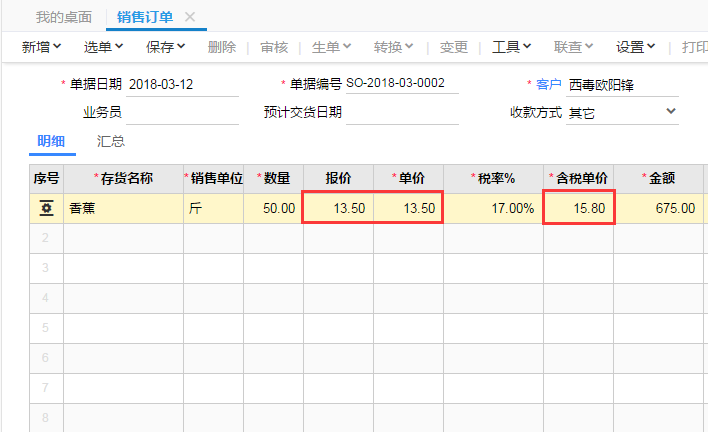This screenshot has width=708, height=432.
Task: Open the 保存 dropdown menu
Action: [165, 46]
